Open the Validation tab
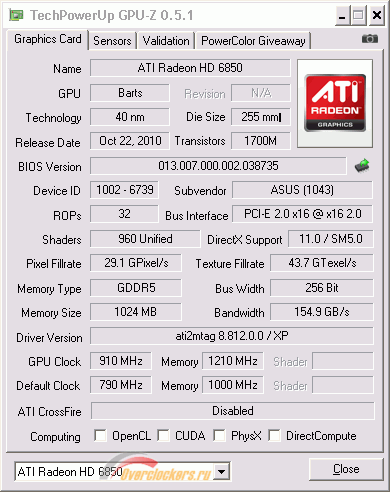Image resolution: width=390 pixels, height=492 pixels. point(166,41)
